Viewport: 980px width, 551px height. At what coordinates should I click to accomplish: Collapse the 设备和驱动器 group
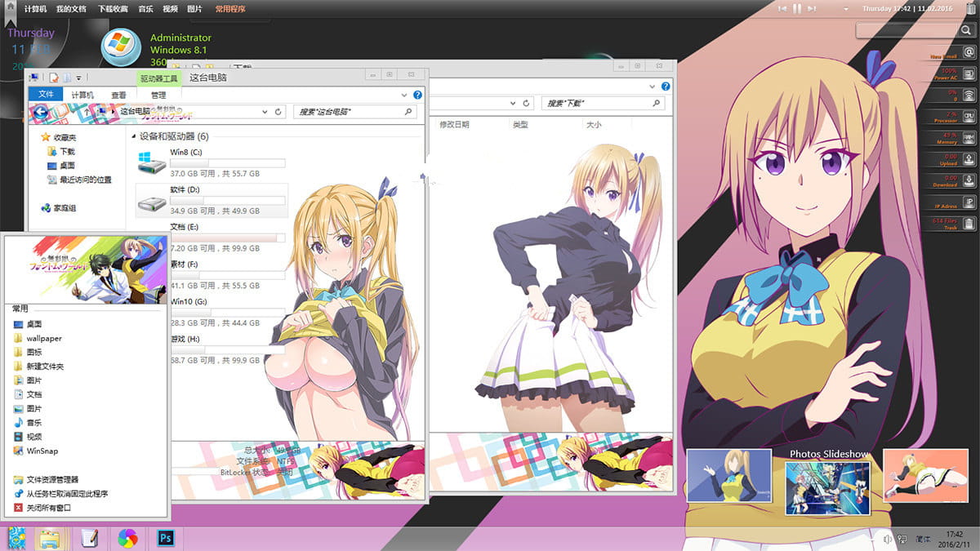tap(133, 136)
